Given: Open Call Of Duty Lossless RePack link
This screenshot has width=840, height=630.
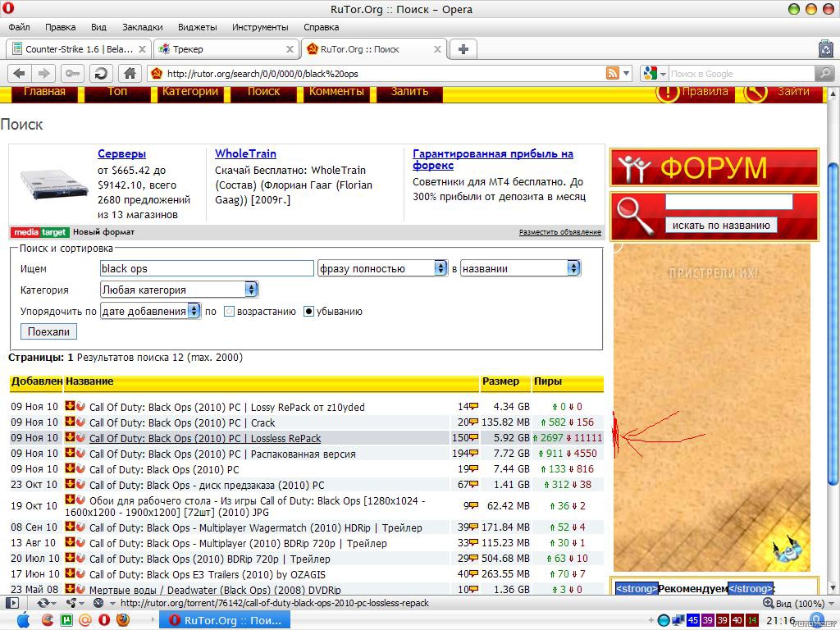Looking at the screenshot, I should 205,438.
